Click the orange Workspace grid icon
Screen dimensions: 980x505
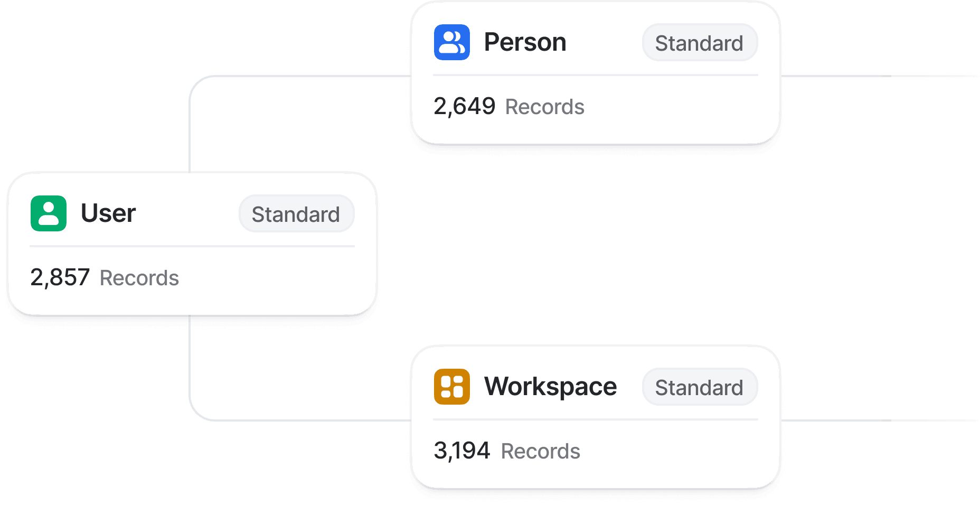pyautogui.click(x=451, y=387)
